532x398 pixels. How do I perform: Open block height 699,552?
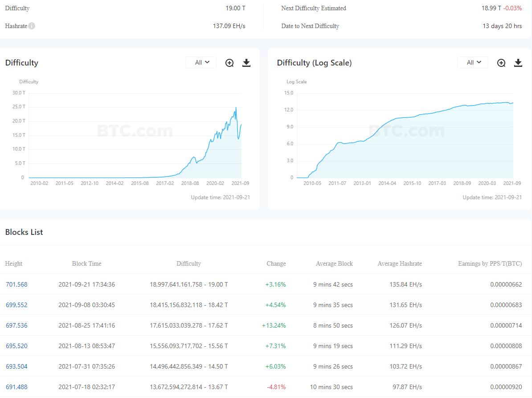point(16,305)
